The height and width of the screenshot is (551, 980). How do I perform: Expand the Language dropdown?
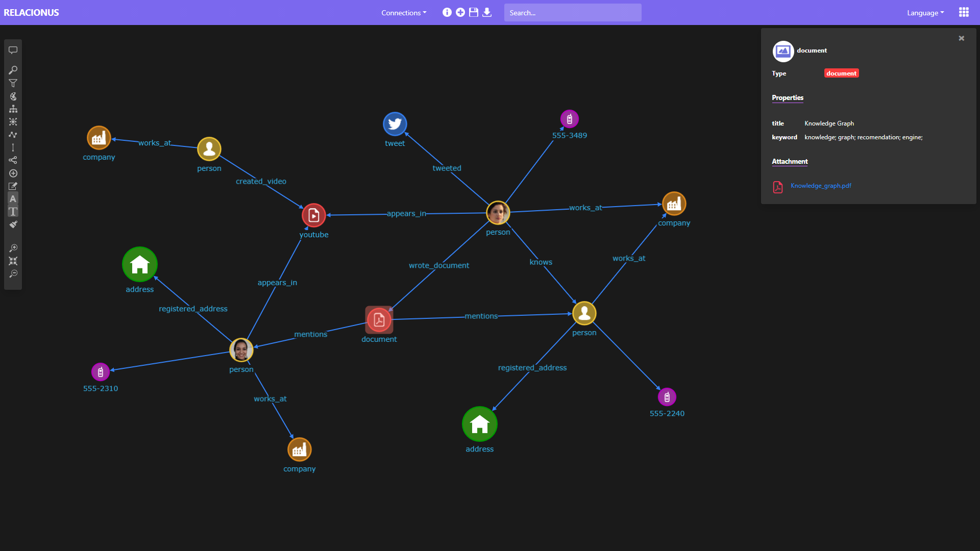(x=925, y=13)
